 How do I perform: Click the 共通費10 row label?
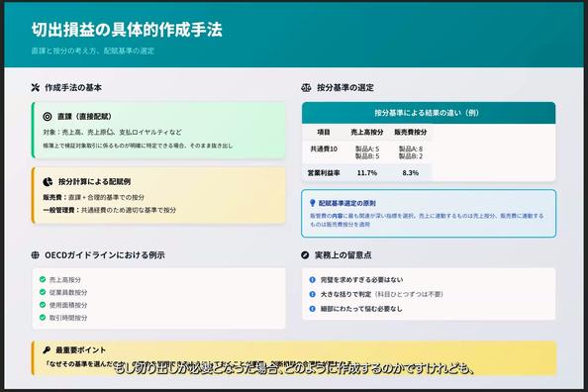click(324, 148)
